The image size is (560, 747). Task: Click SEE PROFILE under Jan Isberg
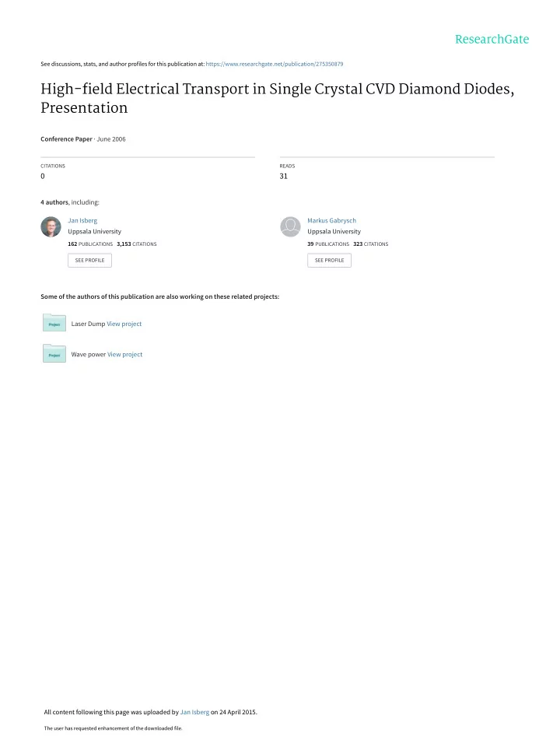pos(89,260)
